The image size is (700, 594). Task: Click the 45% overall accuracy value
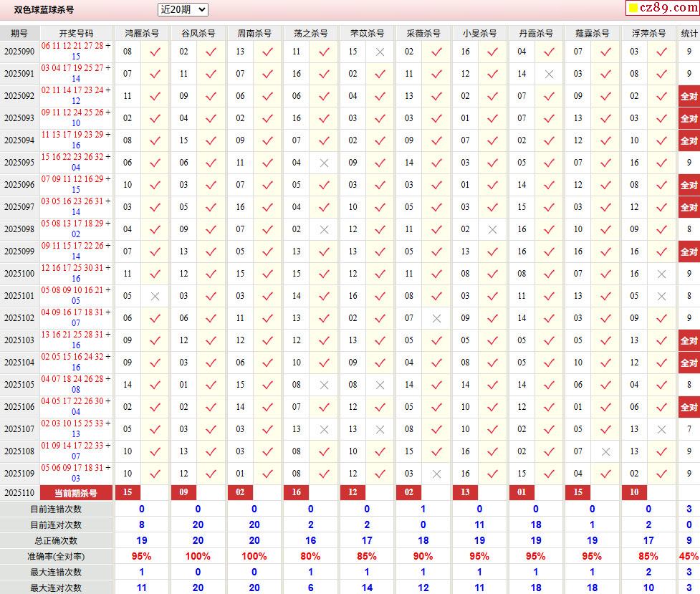(689, 557)
